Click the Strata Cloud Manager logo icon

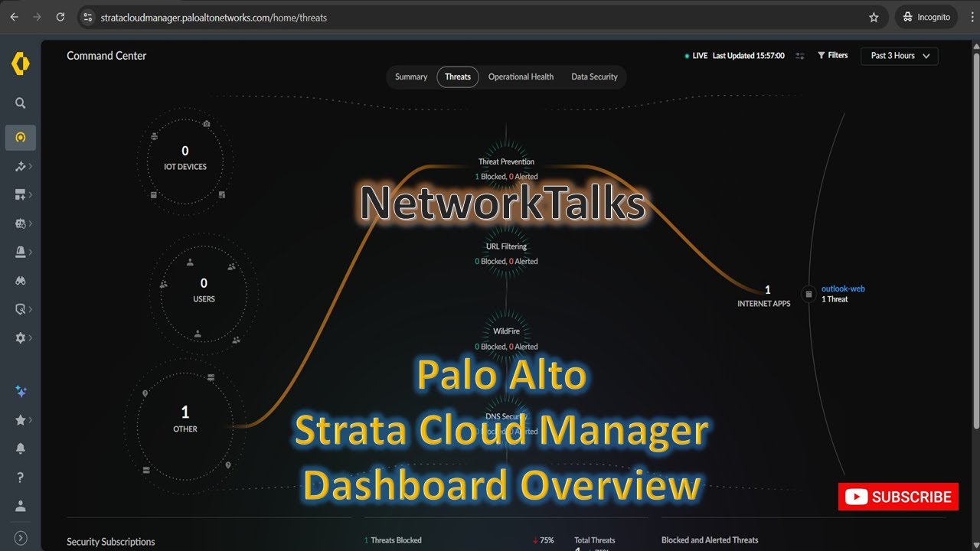pos(20,65)
